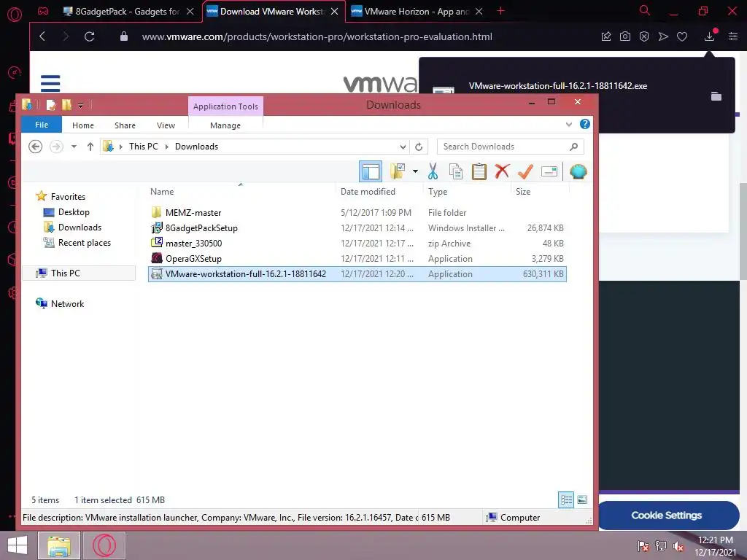
Task: Click the folder options icon with checkmark
Action: 398,171
